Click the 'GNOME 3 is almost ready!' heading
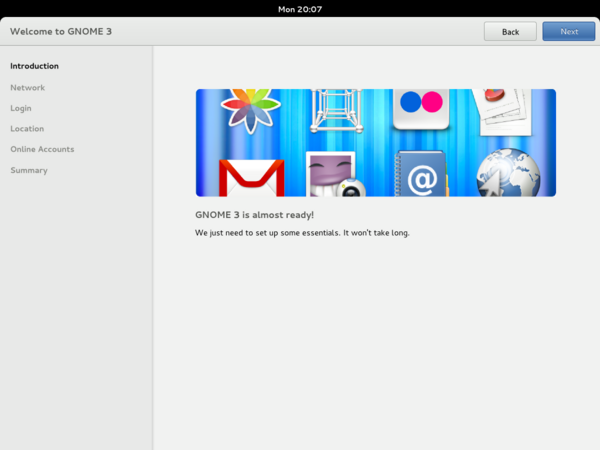This screenshot has height=450, width=600. tap(254, 215)
